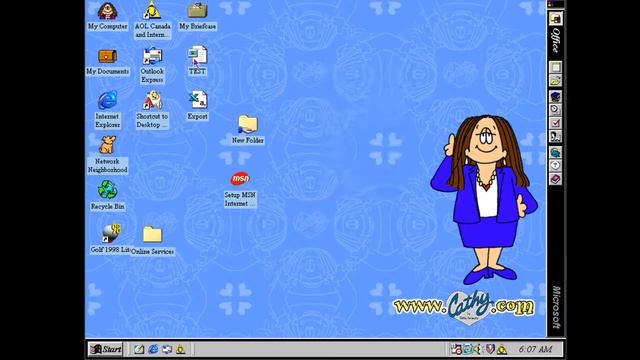Click the Office title on shortcut bar
Screen dimensions: 640x360
pyautogui.click(x=556, y=40)
